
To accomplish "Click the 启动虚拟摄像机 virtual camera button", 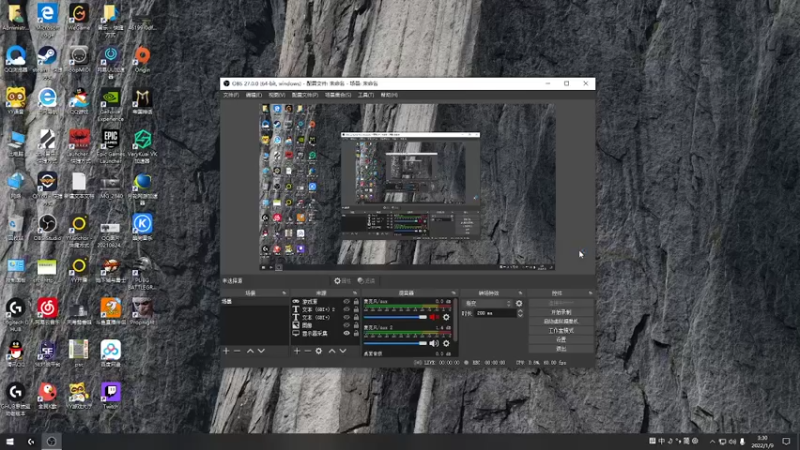I will 561,321.
